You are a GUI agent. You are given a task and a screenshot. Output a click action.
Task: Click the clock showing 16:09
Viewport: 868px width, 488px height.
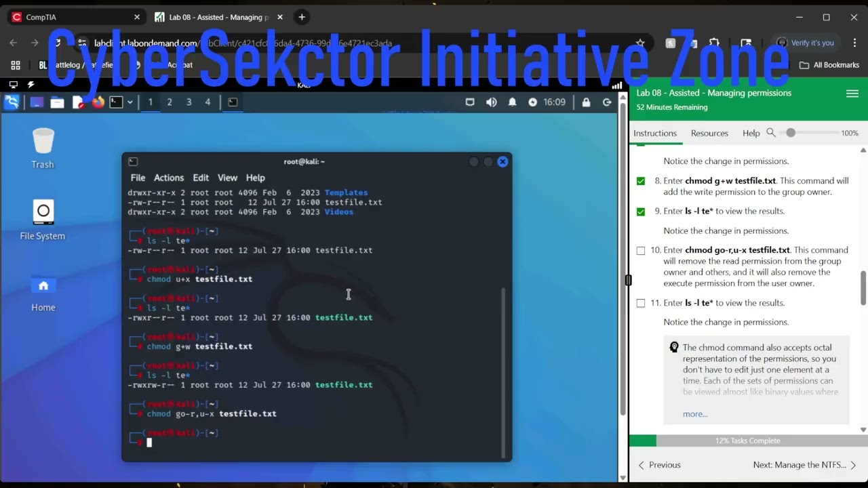(x=554, y=102)
